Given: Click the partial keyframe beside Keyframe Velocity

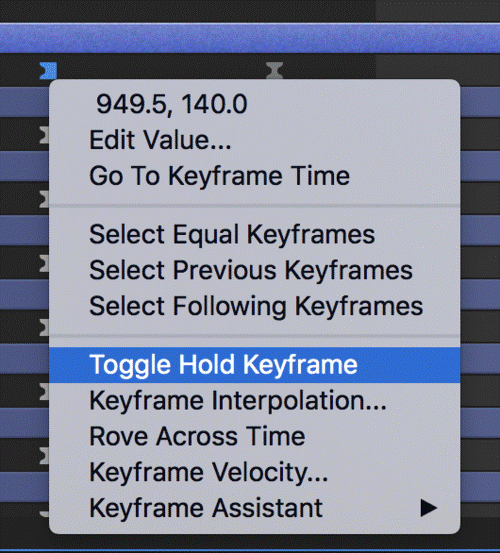Looking at the screenshot, I should pos(44,456).
